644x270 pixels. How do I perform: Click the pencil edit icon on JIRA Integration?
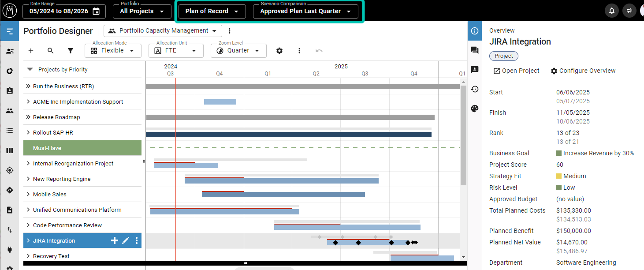click(x=126, y=240)
